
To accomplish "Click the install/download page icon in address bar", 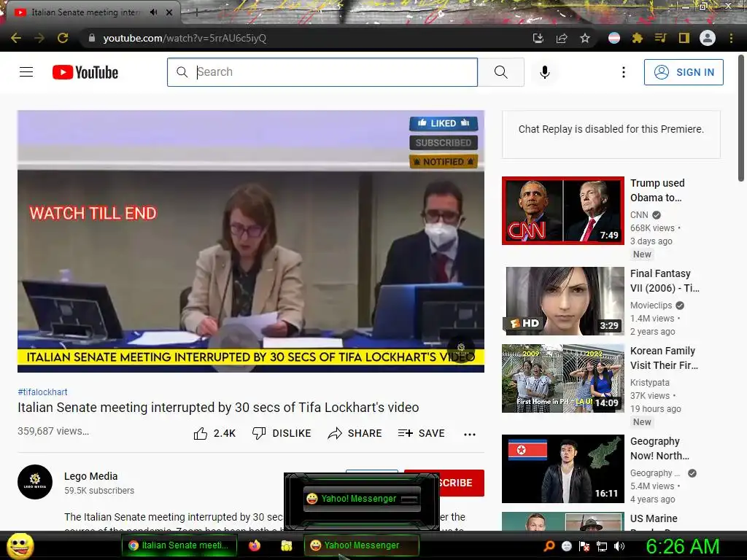I will pyautogui.click(x=538, y=38).
